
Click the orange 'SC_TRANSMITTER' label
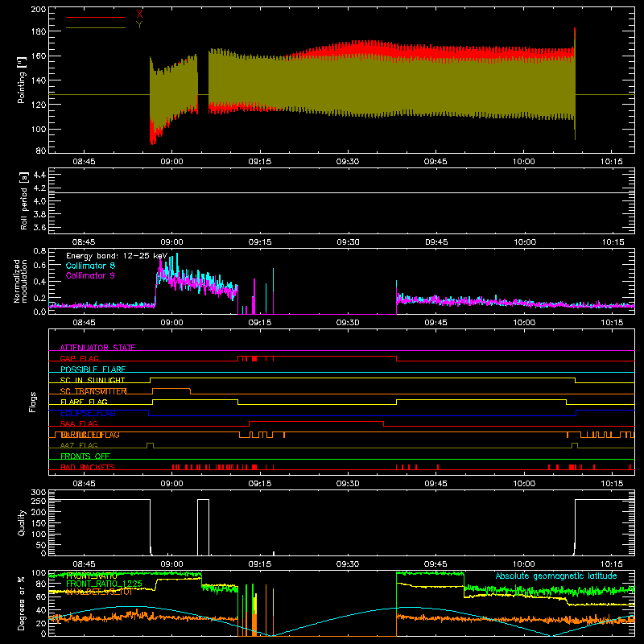[93, 391]
